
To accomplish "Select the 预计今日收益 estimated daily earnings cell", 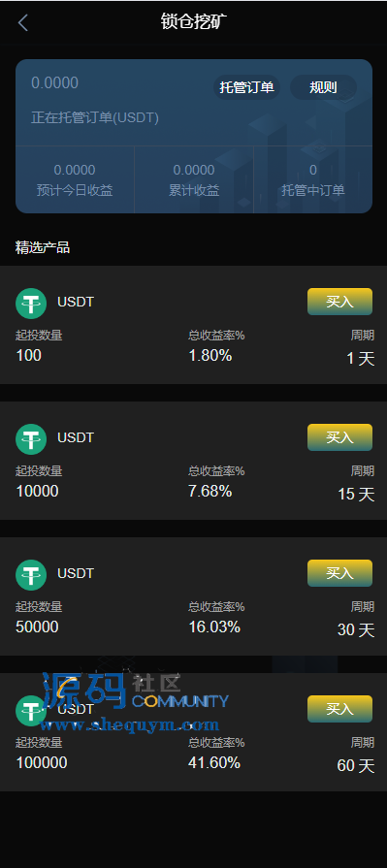I will 75,179.
